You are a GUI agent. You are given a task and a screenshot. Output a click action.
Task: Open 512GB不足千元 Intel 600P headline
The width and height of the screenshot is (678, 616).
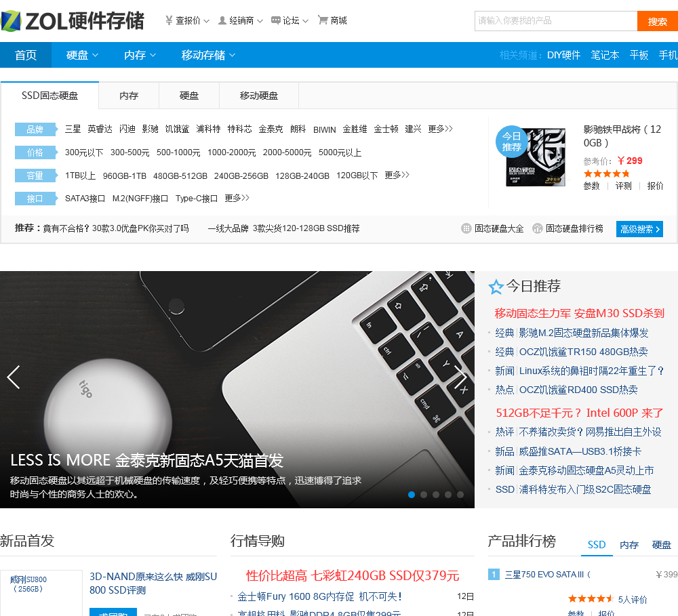coord(580,413)
